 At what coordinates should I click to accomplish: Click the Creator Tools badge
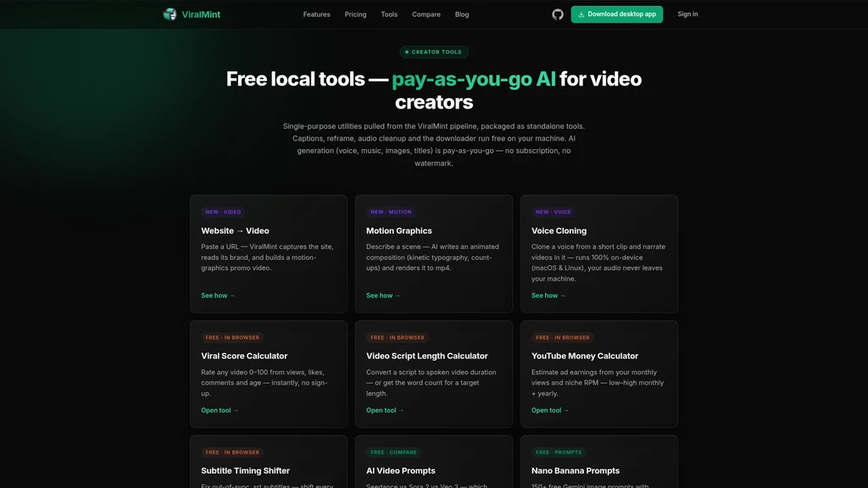click(x=434, y=52)
